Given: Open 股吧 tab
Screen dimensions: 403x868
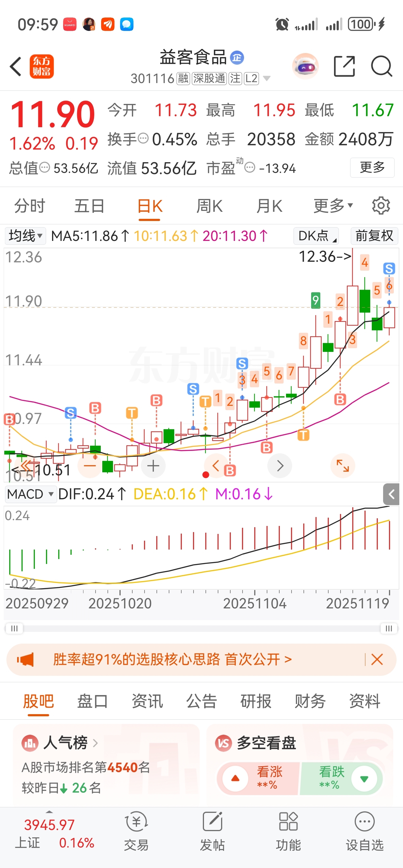Looking at the screenshot, I should pyautogui.click(x=38, y=702).
